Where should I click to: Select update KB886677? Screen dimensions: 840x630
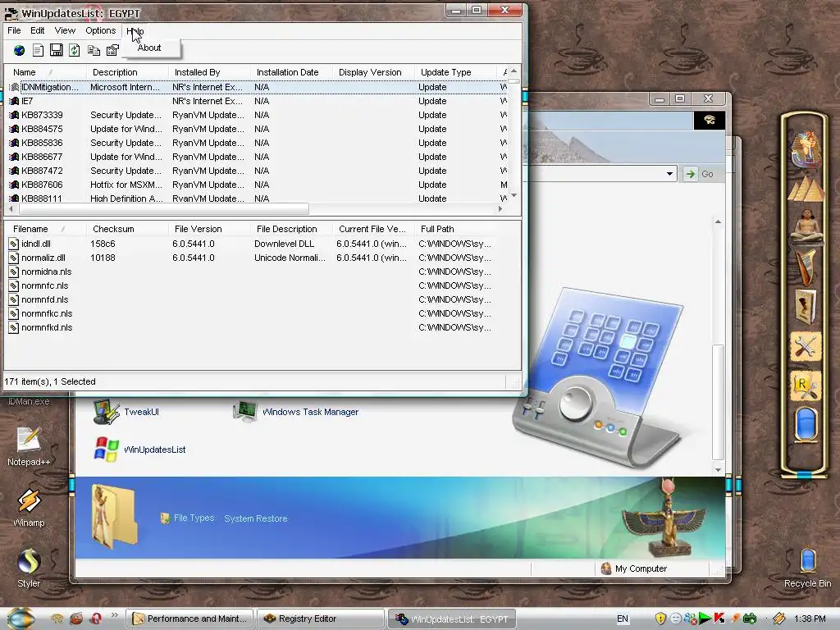click(x=256, y=157)
